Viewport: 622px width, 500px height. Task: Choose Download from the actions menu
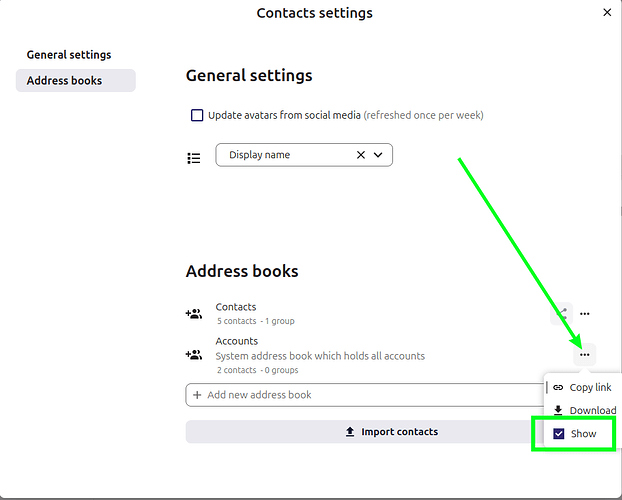[591, 410]
